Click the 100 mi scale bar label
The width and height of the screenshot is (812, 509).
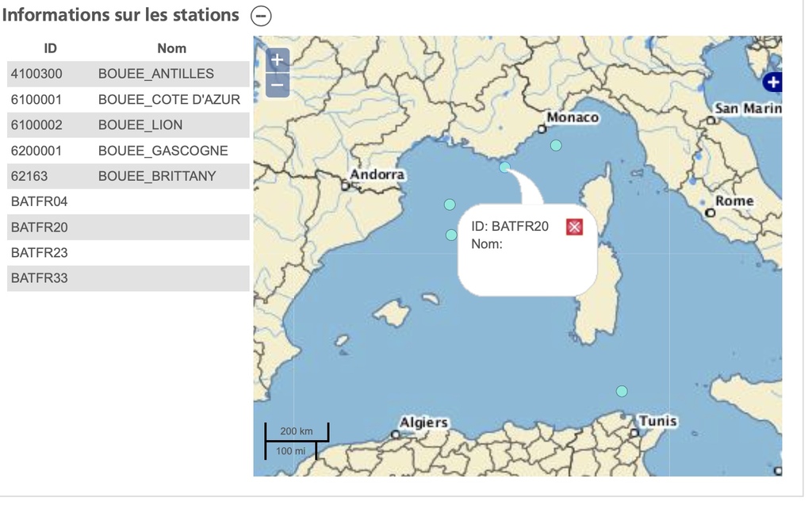point(290,451)
